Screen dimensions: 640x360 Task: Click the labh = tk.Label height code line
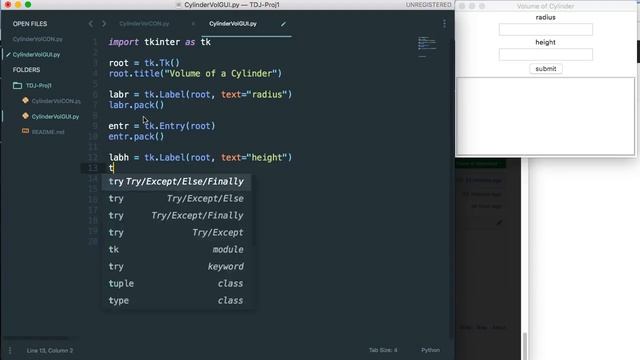pyautogui.click(x=200, y=158)
